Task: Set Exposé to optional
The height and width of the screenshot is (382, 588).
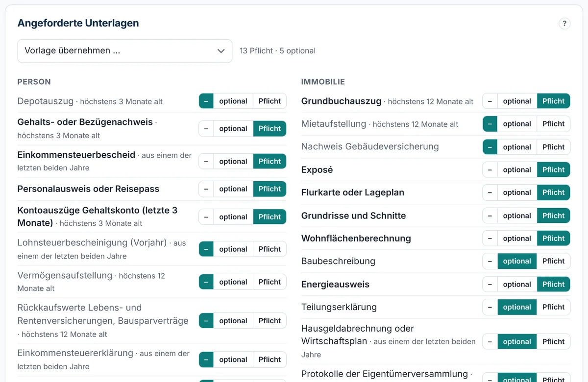Action: 517,170
